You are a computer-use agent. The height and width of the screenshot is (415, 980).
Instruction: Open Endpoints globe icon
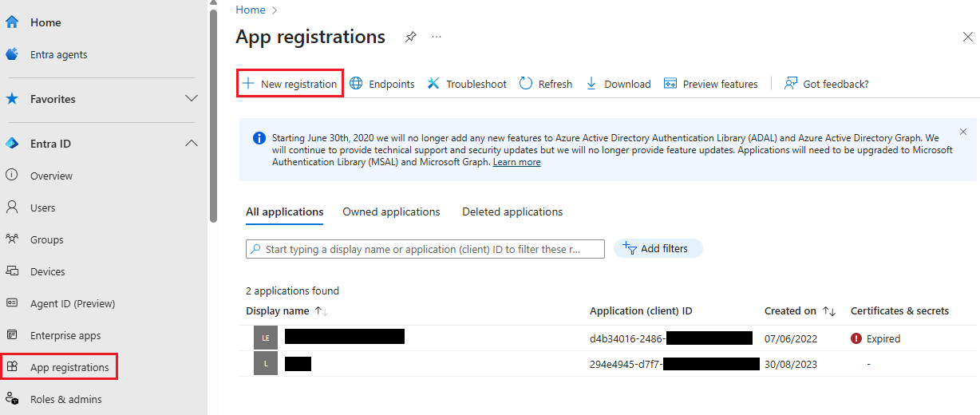[x=356, y=84]
